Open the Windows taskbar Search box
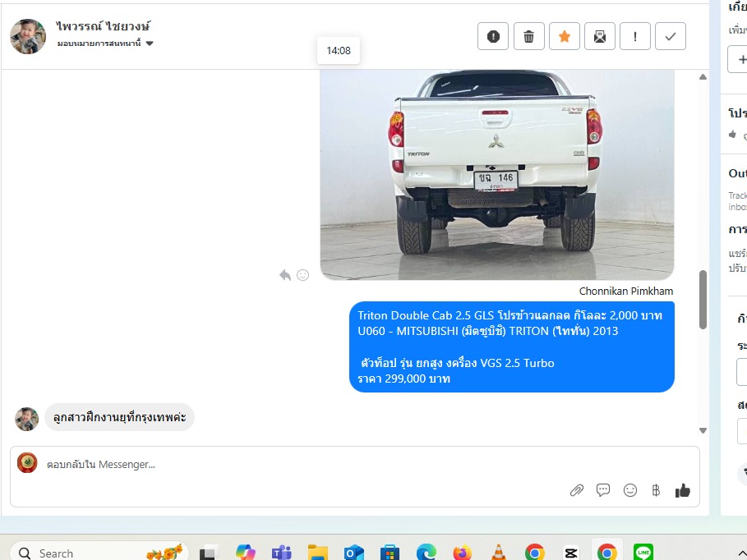The height and width of the screenshot is (560, 747). (99, 553)
